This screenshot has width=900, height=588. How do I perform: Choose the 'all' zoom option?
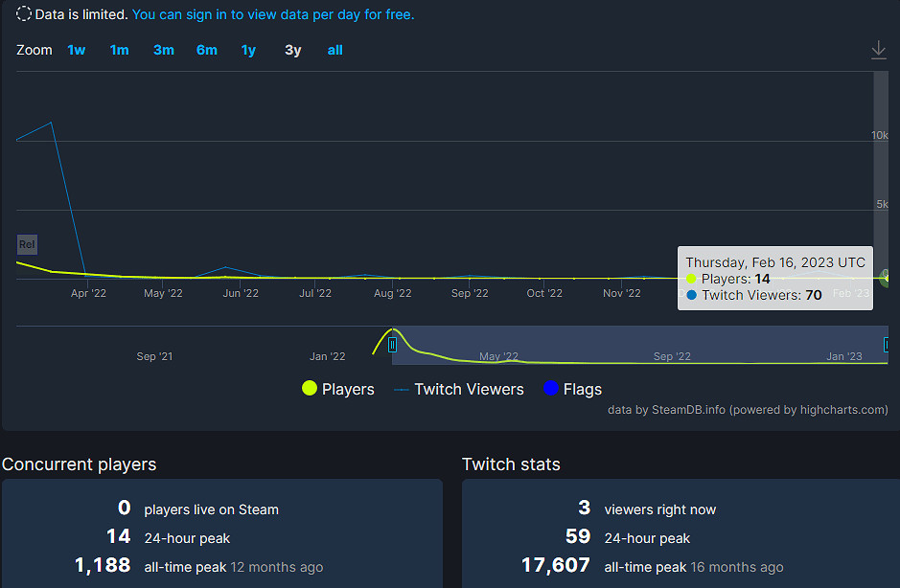point(335,50)
